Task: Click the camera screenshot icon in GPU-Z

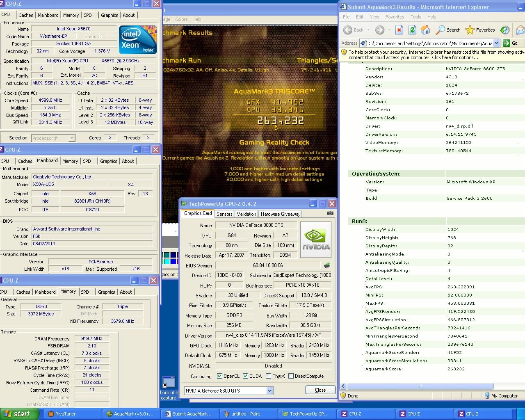Action: 330,213
